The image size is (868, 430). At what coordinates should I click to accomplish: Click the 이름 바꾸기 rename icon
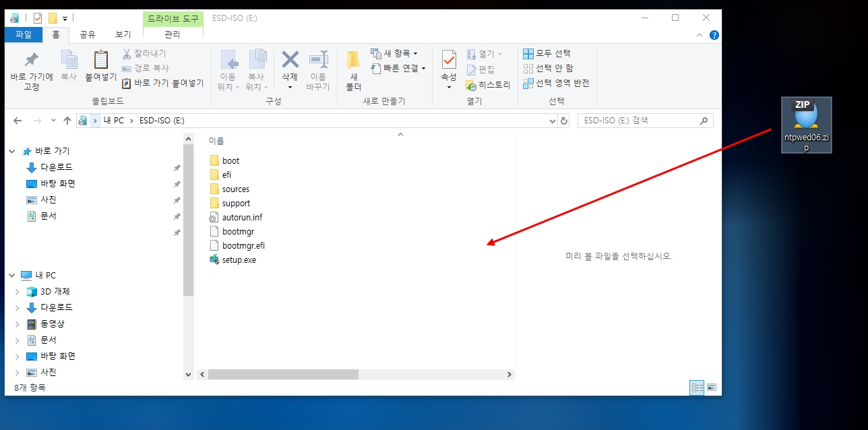(x=318, y=59)
